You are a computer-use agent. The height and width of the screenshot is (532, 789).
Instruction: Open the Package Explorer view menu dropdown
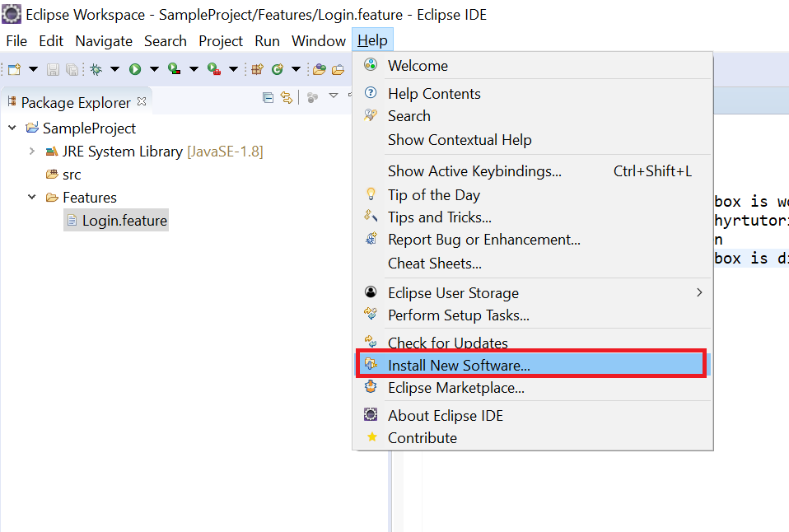334,97
